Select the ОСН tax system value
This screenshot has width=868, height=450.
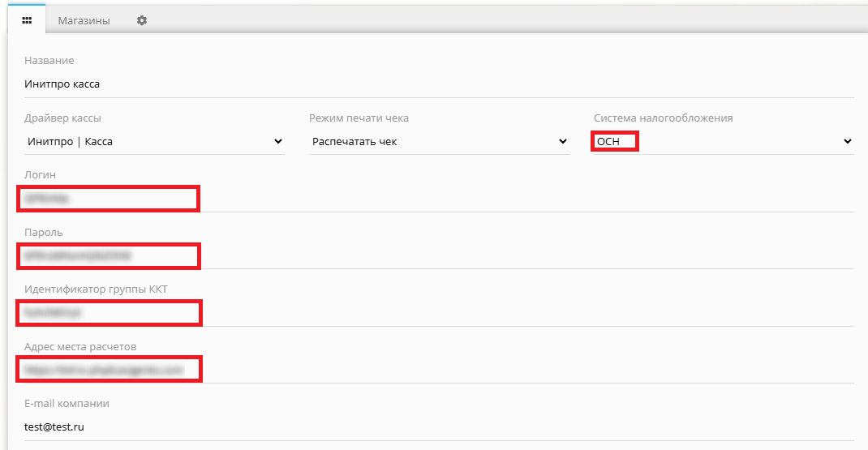tap(608, 142)
